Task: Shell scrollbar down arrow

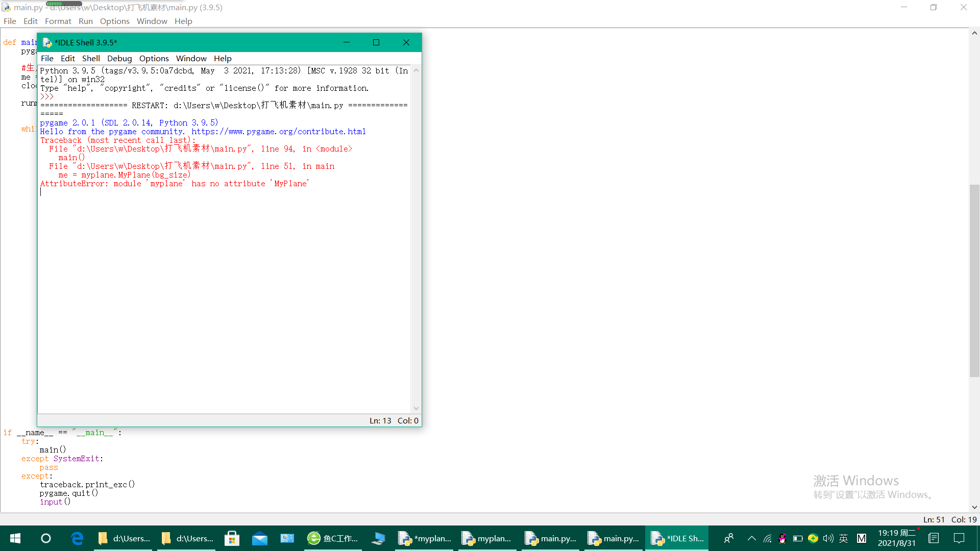Action: 416,408
